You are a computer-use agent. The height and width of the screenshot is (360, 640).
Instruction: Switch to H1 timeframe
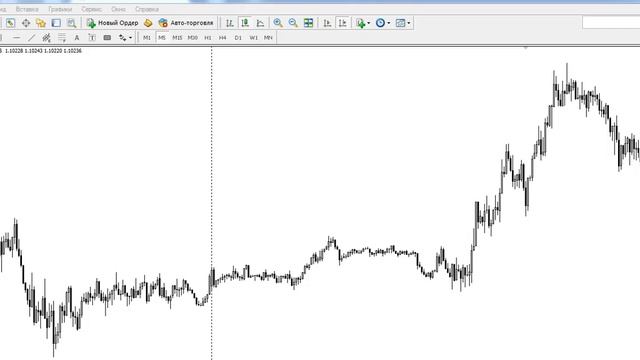click(x=208, y=38)
